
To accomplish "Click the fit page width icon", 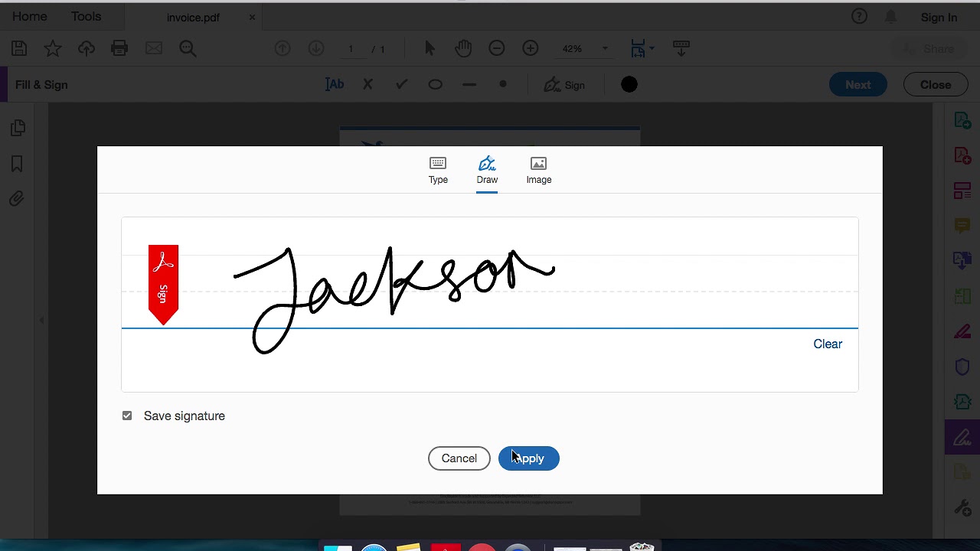I will coord(638,48).
